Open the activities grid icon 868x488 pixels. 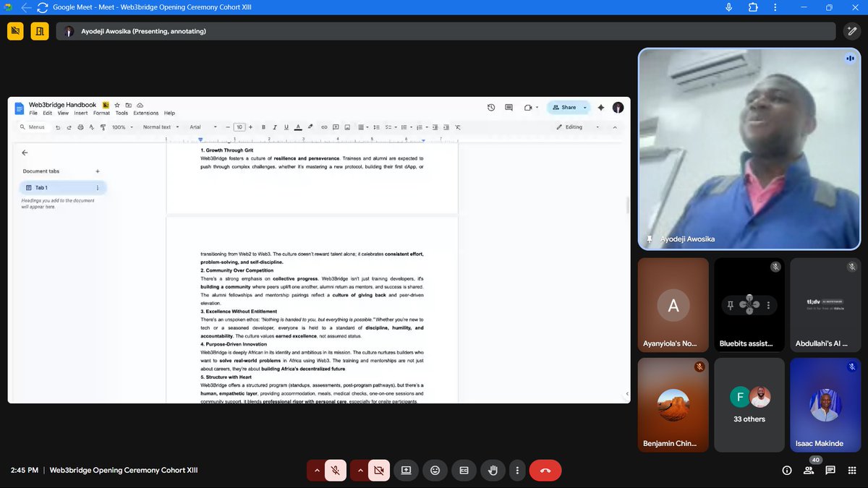[x=851, y=470]
